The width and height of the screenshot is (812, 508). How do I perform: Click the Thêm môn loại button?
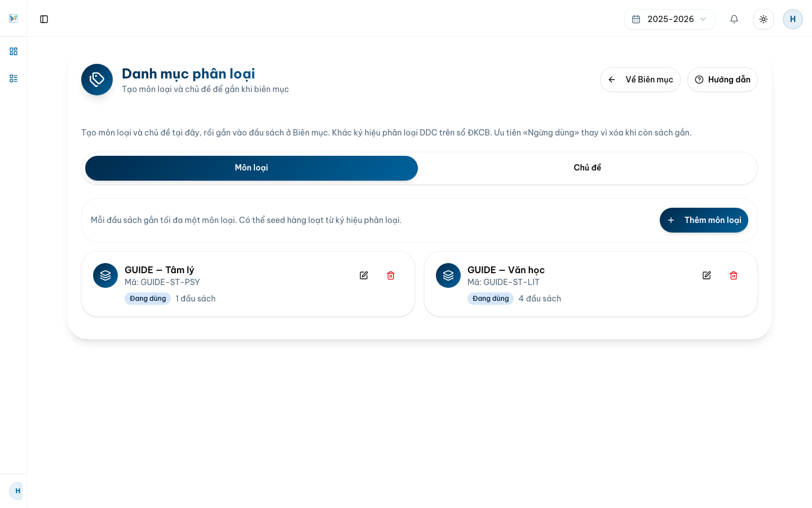704,220
